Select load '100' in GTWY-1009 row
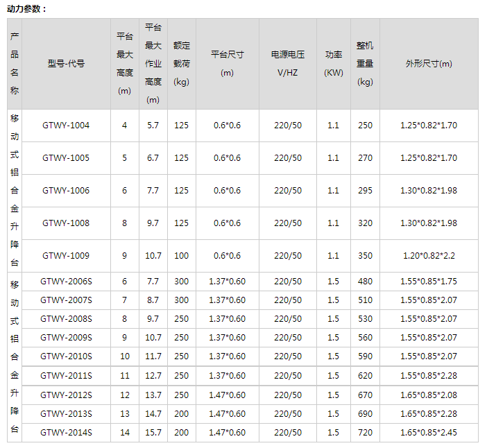This screenshot has width=487, height=448. (181, 256)
